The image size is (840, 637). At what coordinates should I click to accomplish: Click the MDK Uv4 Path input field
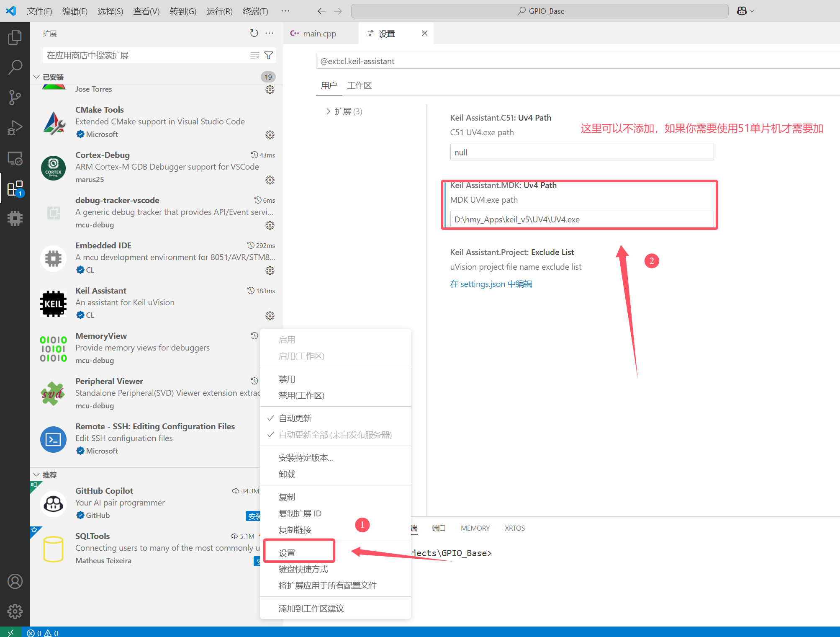pyautogui.click(x=581, y=219)
